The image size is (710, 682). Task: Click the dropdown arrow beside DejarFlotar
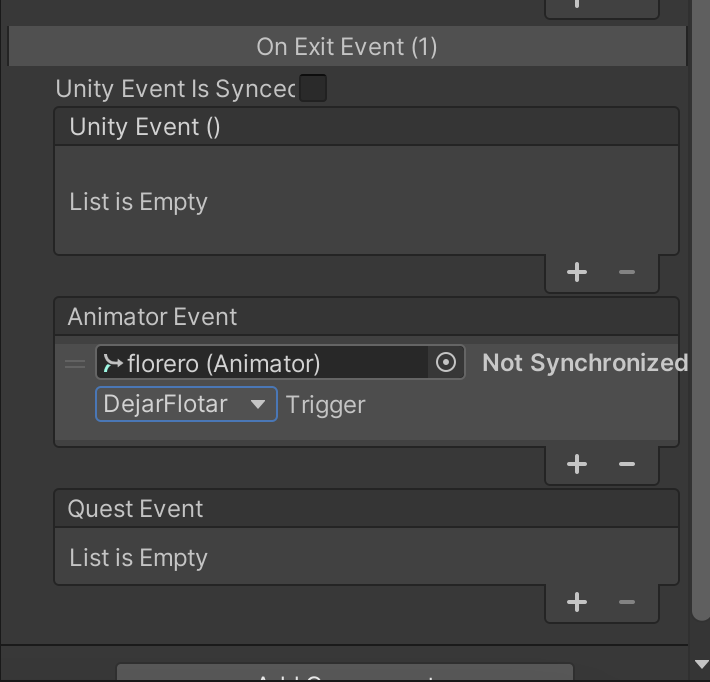pos(258,404)
